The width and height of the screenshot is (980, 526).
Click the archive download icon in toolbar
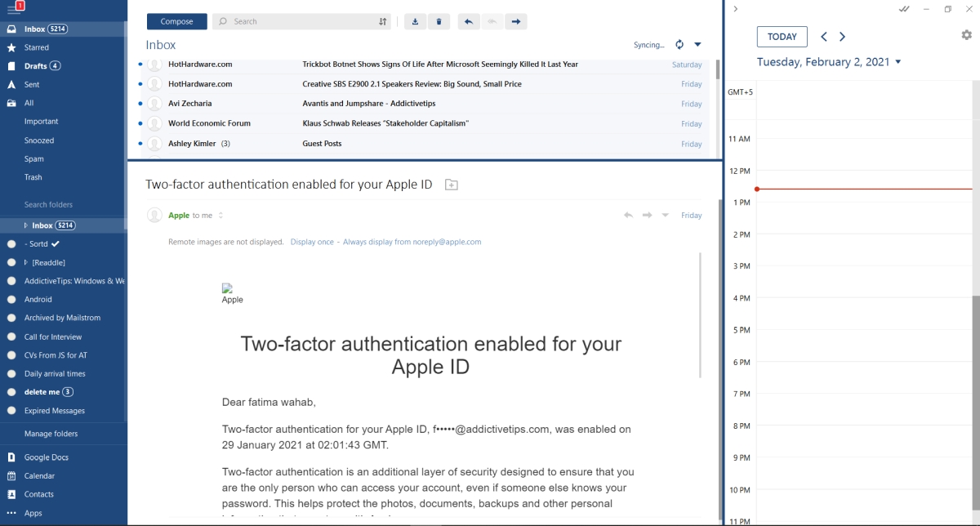pyautogui.click(x=415, y=21)
